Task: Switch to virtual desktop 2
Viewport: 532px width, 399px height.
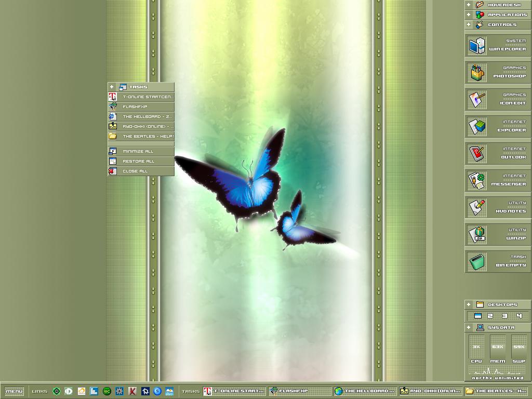Action: coord(490,316)
